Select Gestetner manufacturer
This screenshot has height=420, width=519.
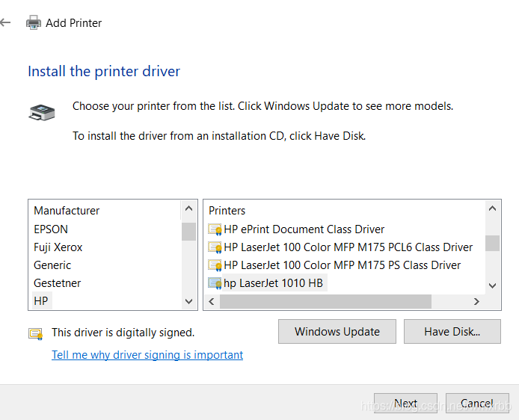click(58, 283)
